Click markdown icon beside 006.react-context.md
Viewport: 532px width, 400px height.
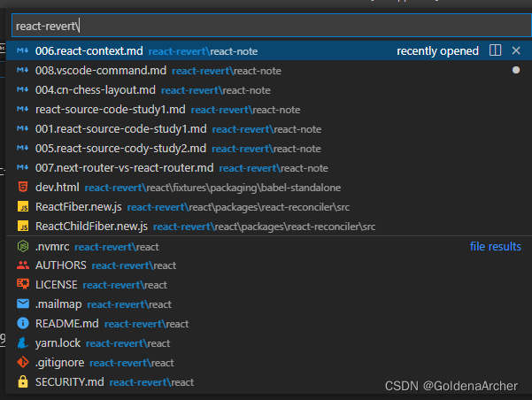pos(23,51)
